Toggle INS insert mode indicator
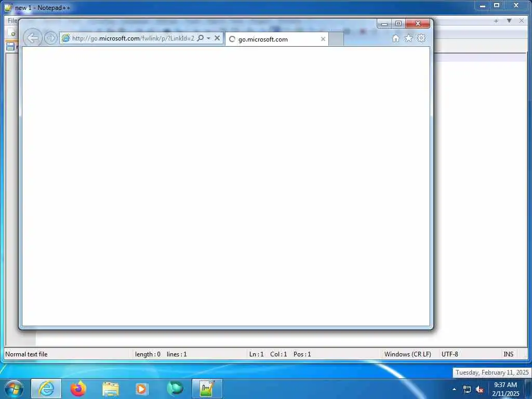 (508, 354)
